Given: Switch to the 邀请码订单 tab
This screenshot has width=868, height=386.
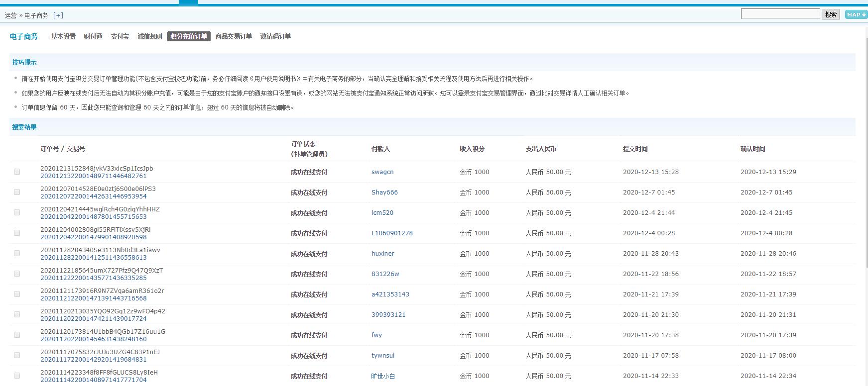Looking at the screenshot, I should pyautogui.click(x=275, y=36).
